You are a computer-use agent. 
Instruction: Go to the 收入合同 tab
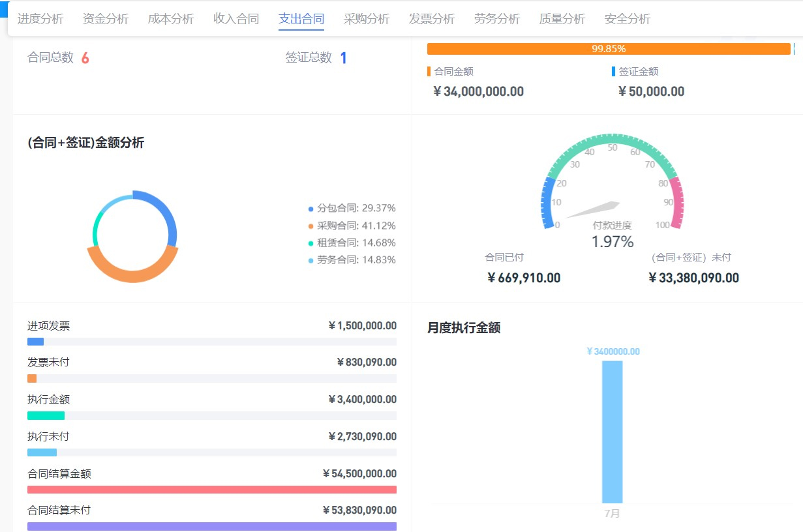point(236,19)
